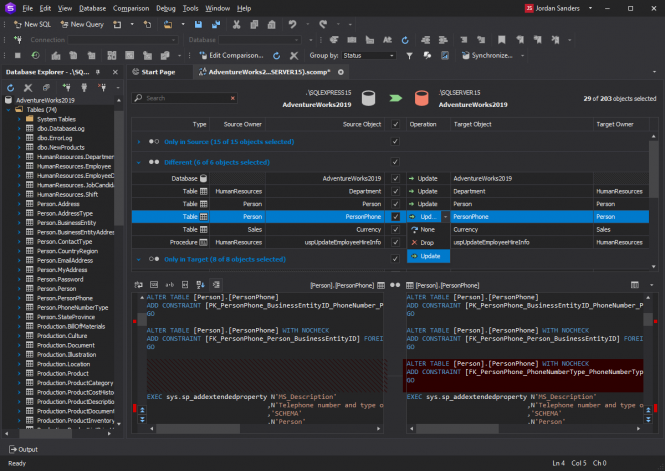Open the Group by Status dropdown
Image resolution: width=665 pixels, height=471 pixels.
369,56
